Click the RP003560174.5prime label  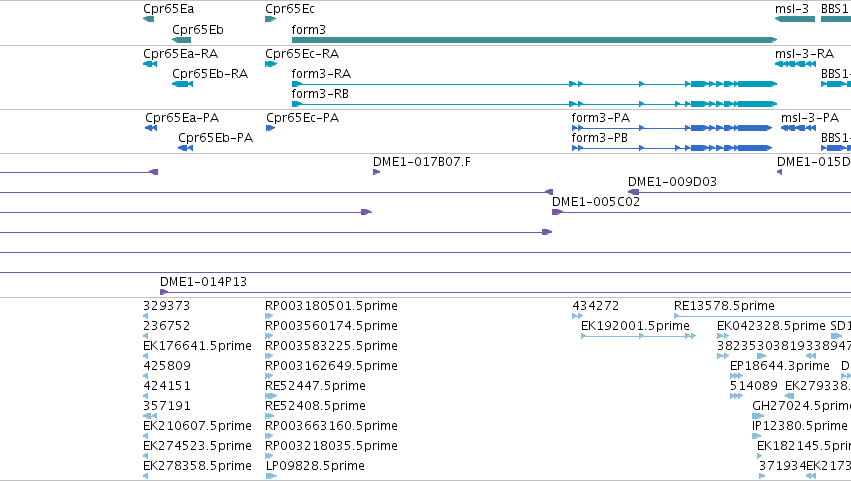click(332, 326)
